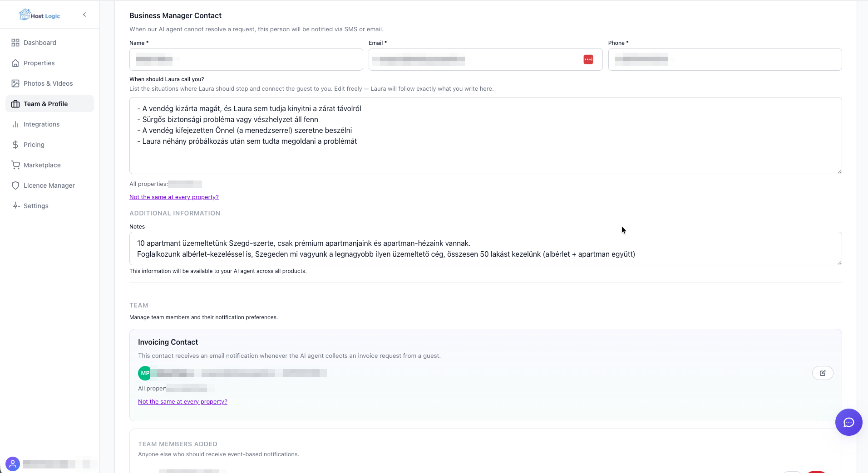868x473 pixels.
Task: Click the user avatar at the bottom left
Action: [x=13, y=464]
